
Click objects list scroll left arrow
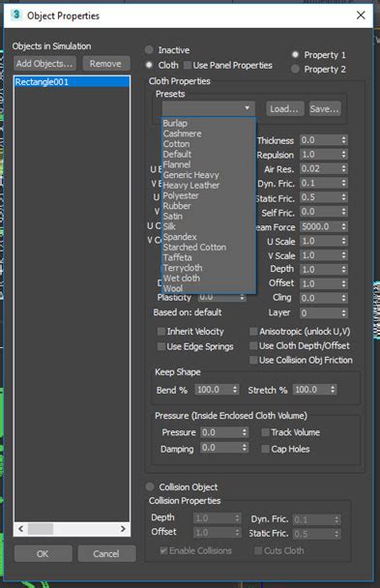pyautogui.click(x=21, y=529)
